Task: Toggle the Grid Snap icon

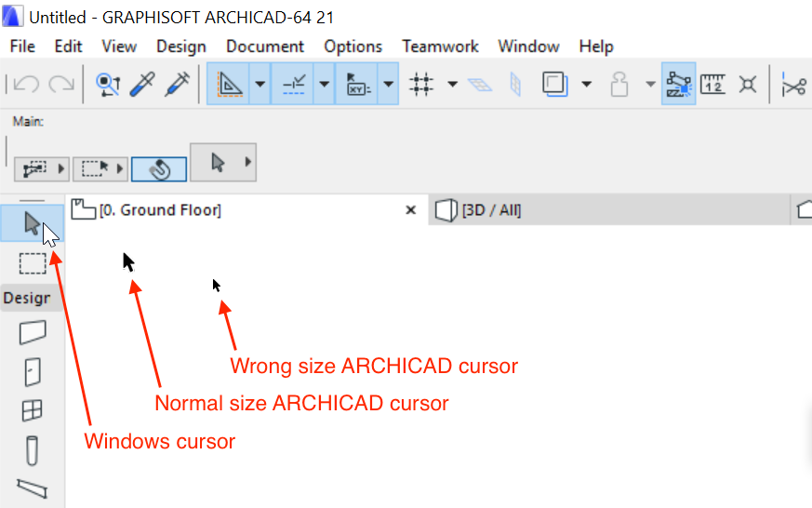Action: tap(421, 84)
